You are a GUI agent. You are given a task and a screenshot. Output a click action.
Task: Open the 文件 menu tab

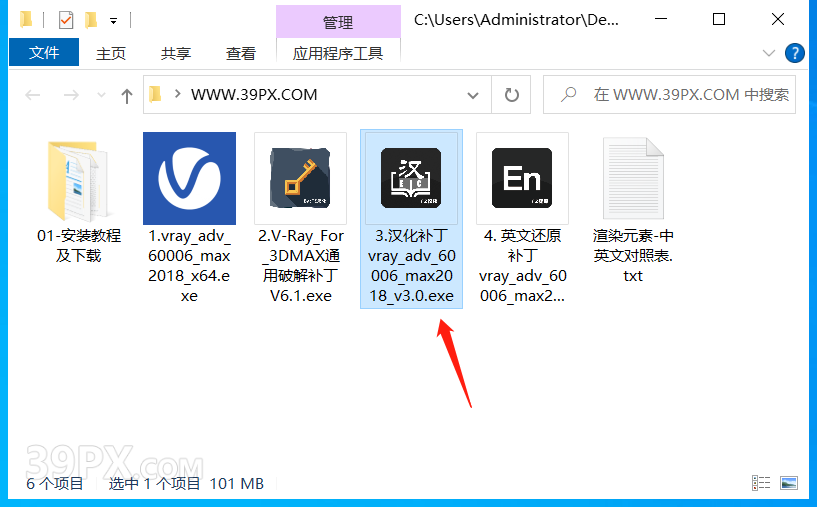44,52
